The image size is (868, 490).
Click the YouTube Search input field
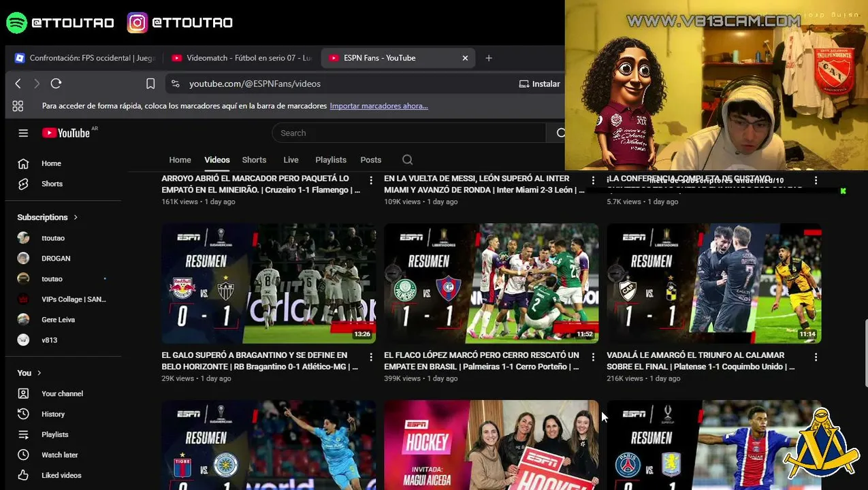pyautogui.click(x=408, y=133)
